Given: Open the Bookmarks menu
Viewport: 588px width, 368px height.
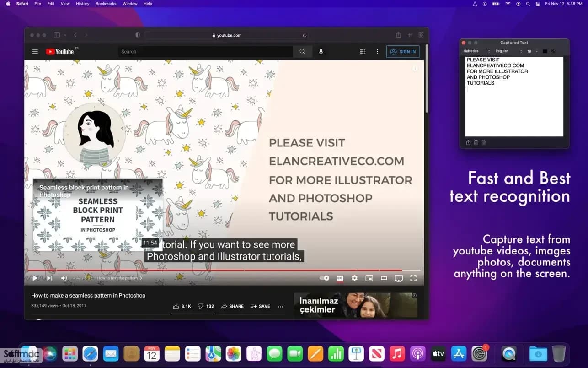Looking at the screenshot, I should coord(106,4).
